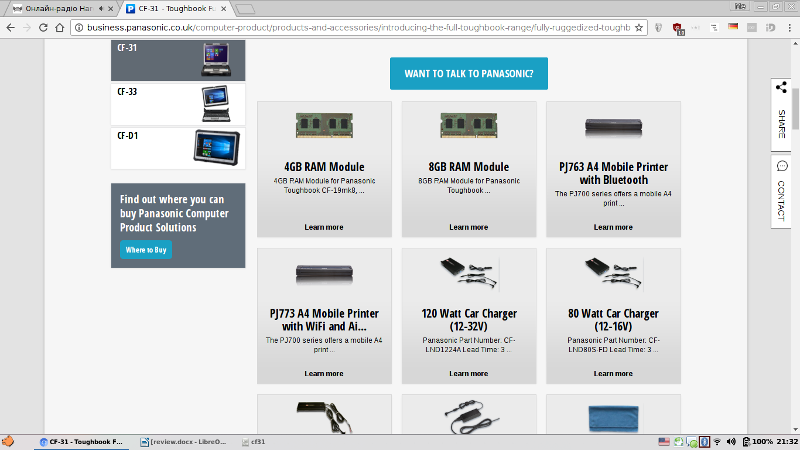Click the clock showing 21:32
This screenshot has width=800, height=450.
(787, 442)
